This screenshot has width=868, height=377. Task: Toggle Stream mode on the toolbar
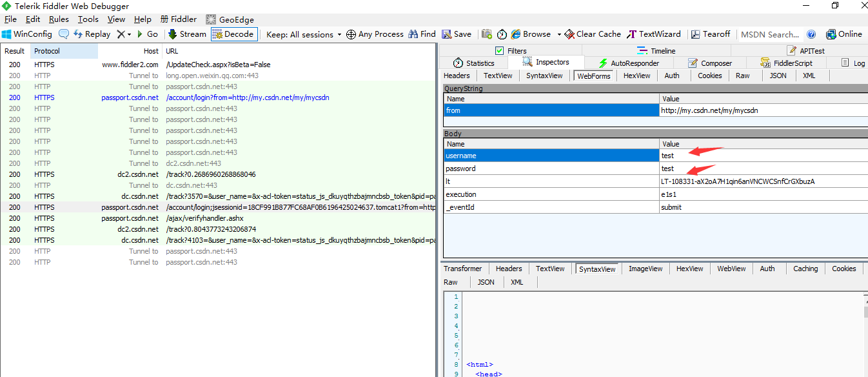(x=187, y=34)
